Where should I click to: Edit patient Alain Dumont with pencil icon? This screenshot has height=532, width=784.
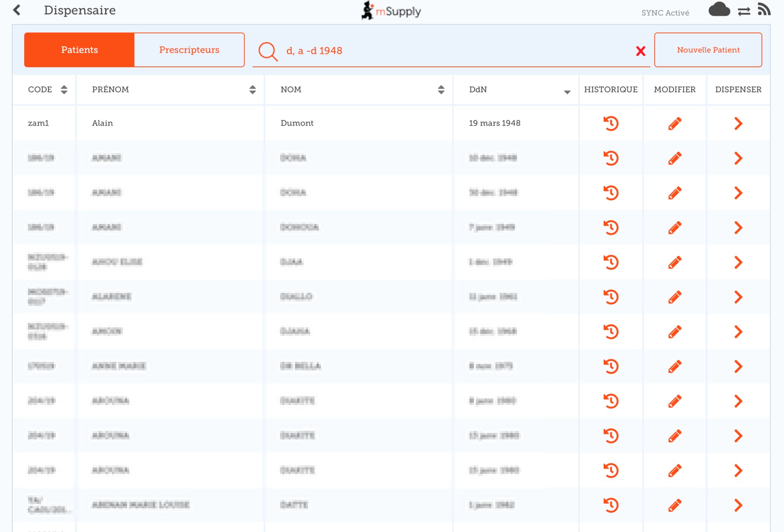pyautogui.click(x=675, y=123)
